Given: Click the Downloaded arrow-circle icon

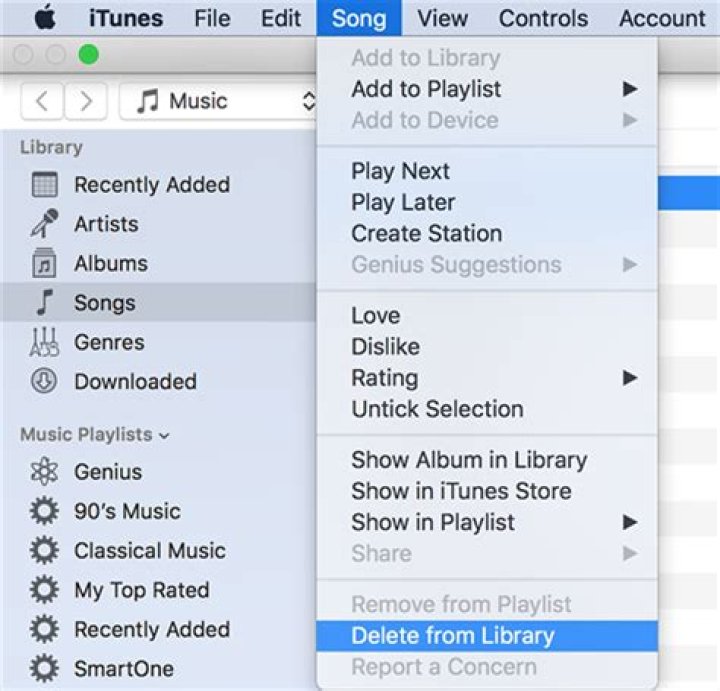Looking at the screenshot, I should 45,381.
